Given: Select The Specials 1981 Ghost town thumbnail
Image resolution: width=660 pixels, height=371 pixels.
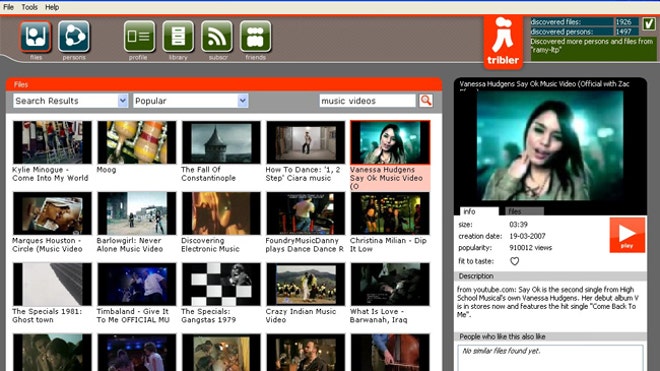Looking at the screenshot, I should [x=52, y=284].
